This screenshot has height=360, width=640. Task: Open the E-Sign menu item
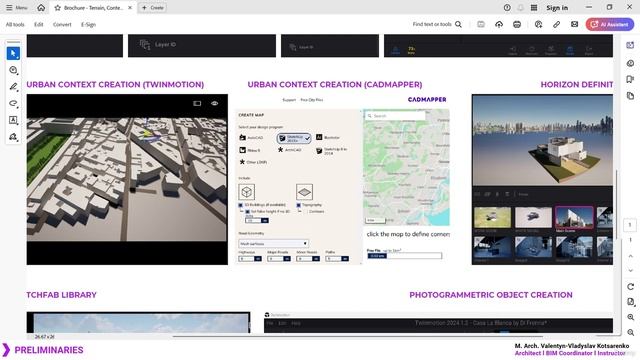click(x=88, y=24)
